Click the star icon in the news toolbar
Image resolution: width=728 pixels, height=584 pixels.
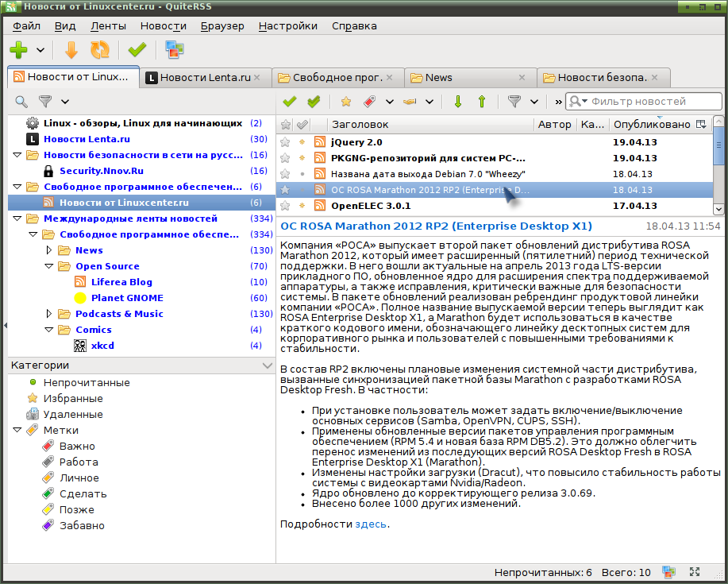[x=346, y=101]
